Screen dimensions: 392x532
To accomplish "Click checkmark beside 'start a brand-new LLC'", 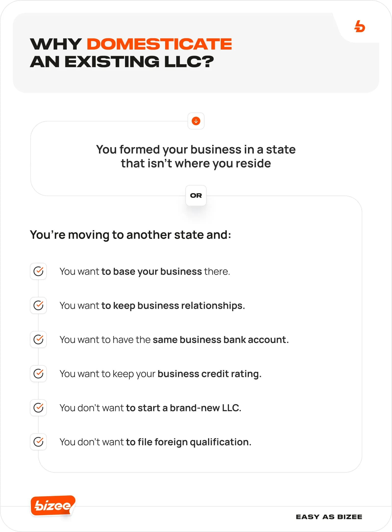I will (38, 407).
